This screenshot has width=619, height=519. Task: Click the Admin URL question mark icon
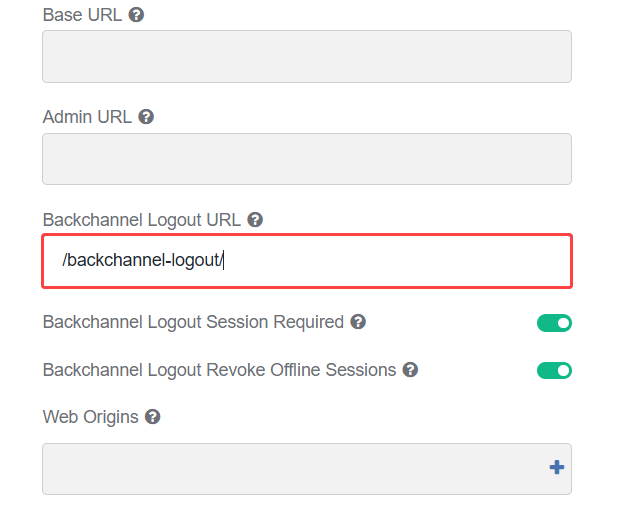pyautogui.click(x=146, y=117)
